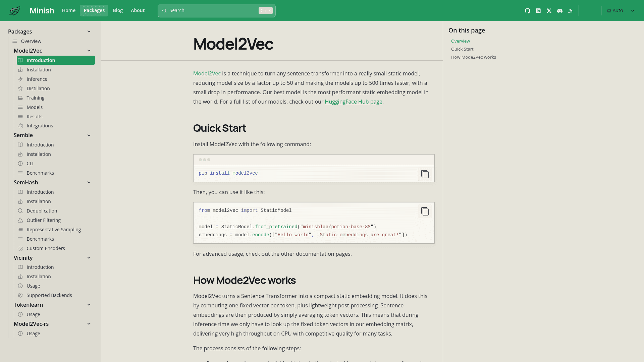Select the Packages nav item
The width and height of the screenshot is (644, 362).
(94, 10)
